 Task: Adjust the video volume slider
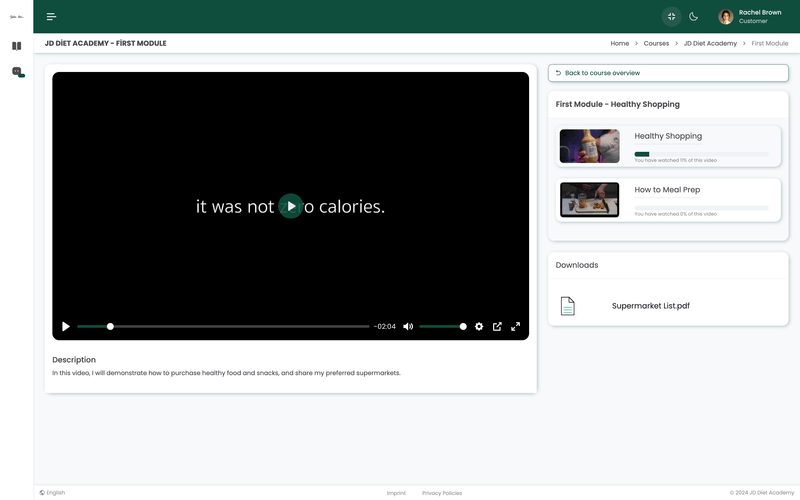coord(442,327)
